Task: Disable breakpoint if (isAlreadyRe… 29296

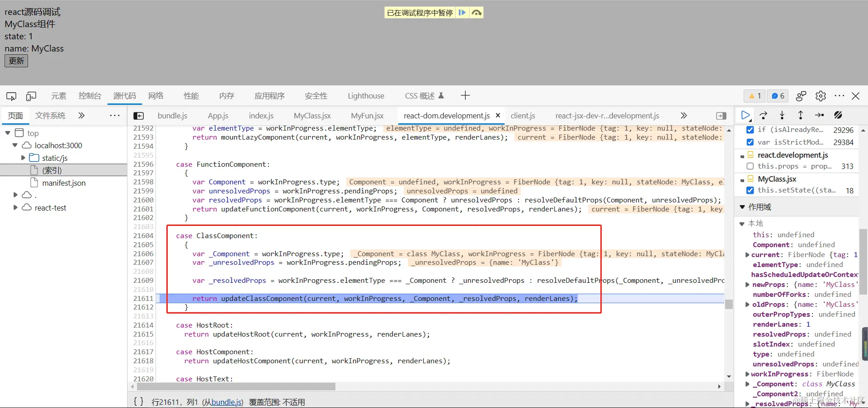Action: pyautogui.click(x=750, y=130)
